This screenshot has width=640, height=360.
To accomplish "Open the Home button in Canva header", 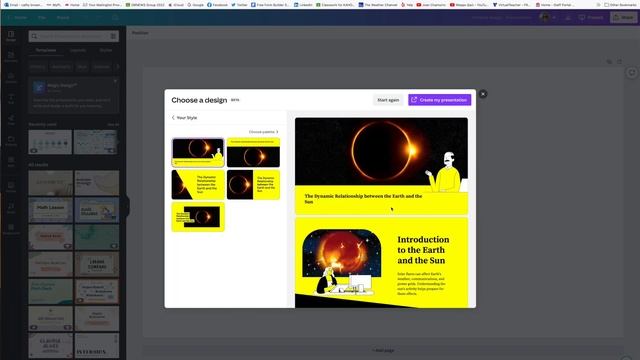I will click(x=17, y=18).
